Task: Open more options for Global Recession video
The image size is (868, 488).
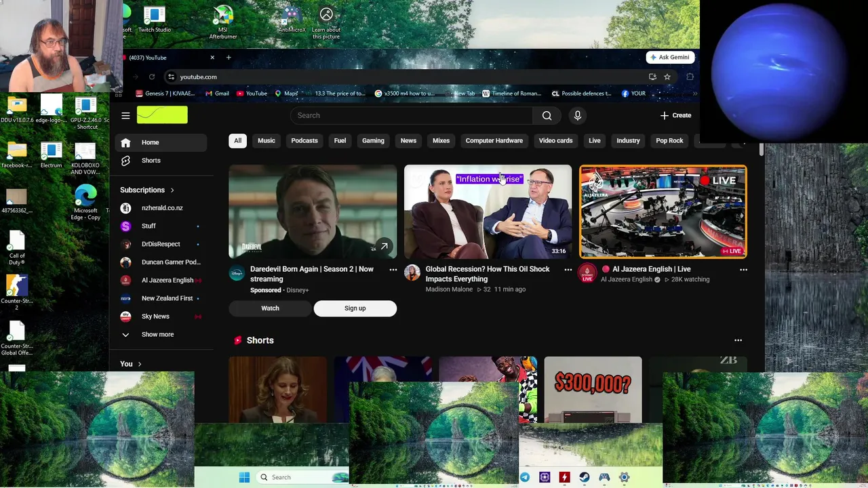Action: (568, 270)
